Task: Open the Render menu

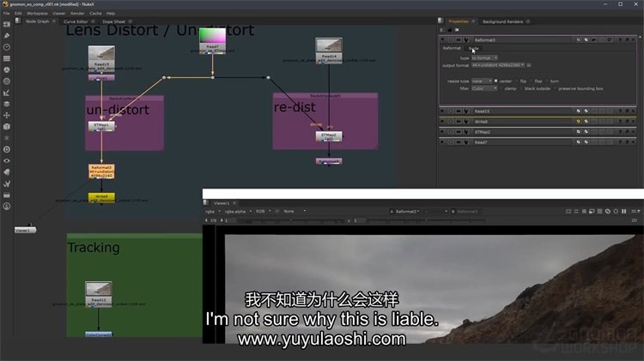Action: [x=77, y=13]
